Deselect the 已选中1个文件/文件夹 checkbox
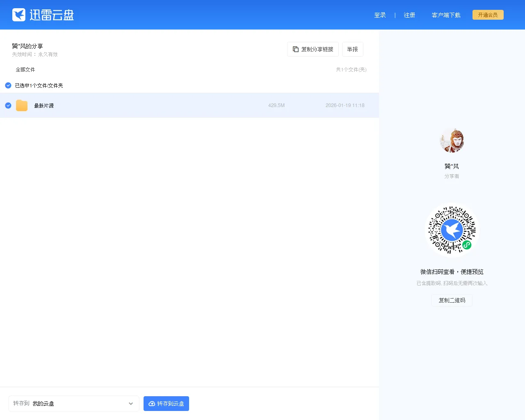The width and height of the screenshot is (525, 420). [8, 85]
